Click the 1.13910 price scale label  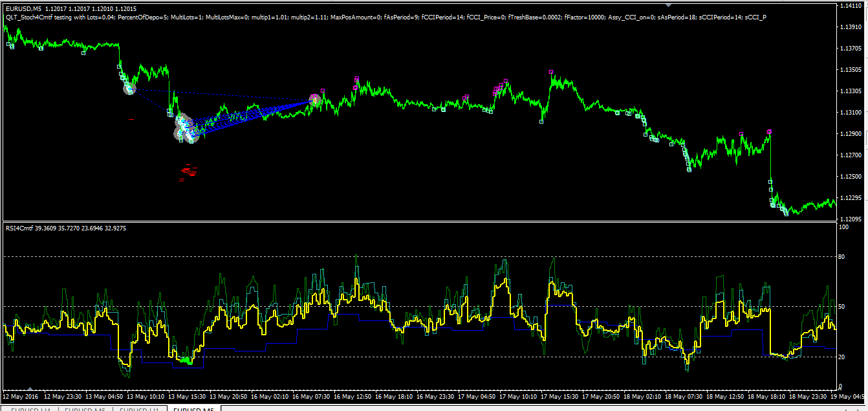[x=849, y=27]
